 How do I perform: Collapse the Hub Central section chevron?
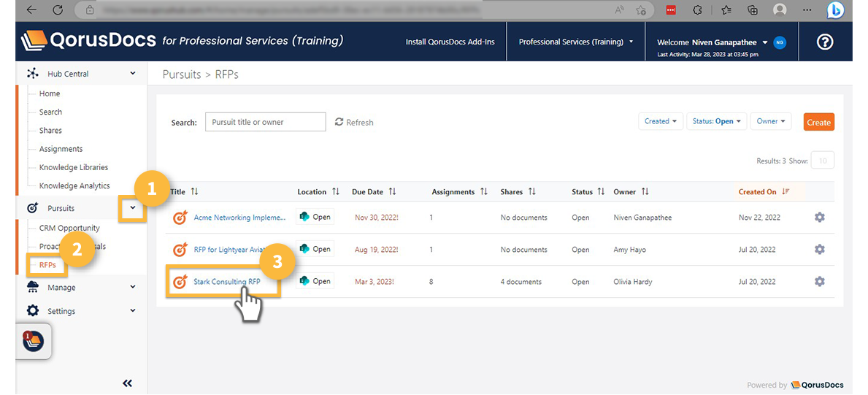tap(132, 73)
